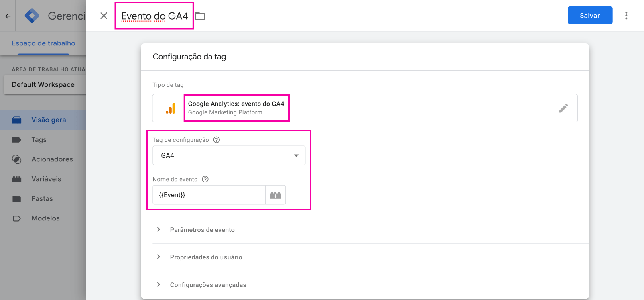Viewport: 644px width, 300px height.
Task: Click the Modelos outline tag icon
Action: [x=16, y=218]
